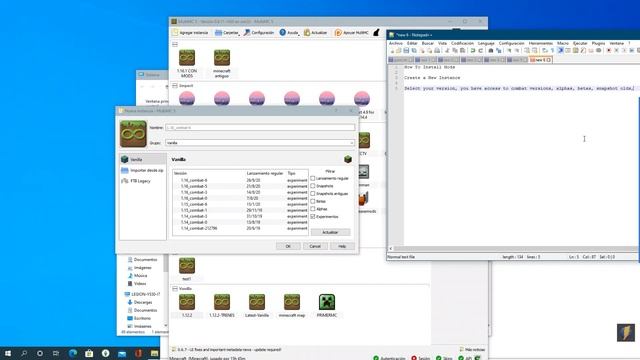Click the Undo icon in Notepad++ toolbar
The image size is (640, 360).
(473, 51)
